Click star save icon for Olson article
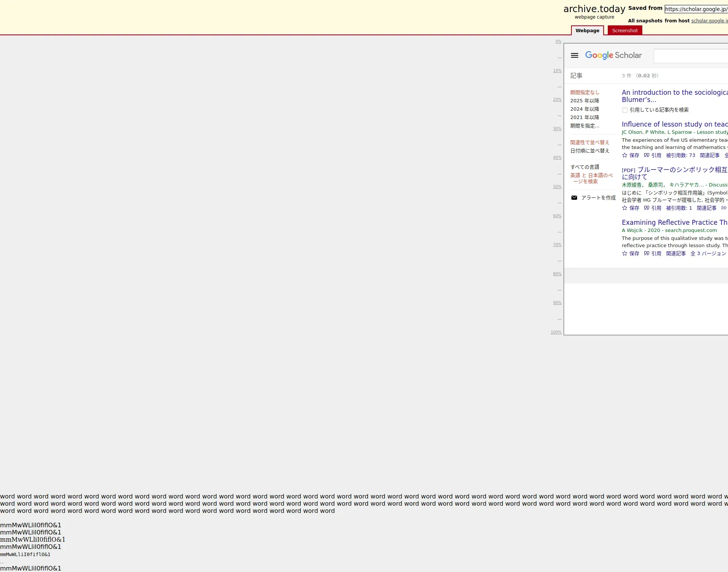 click(624, 155)
